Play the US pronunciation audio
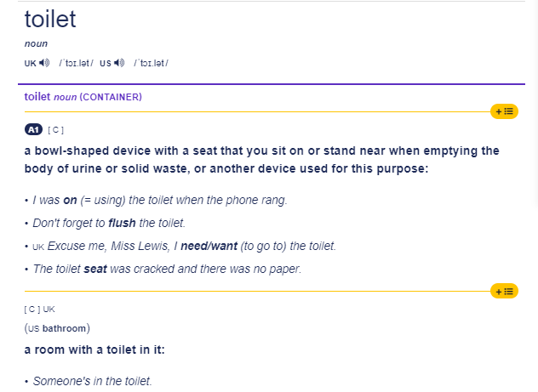Image resolution: width=538 pixels, height=392 pixels. 119,63
